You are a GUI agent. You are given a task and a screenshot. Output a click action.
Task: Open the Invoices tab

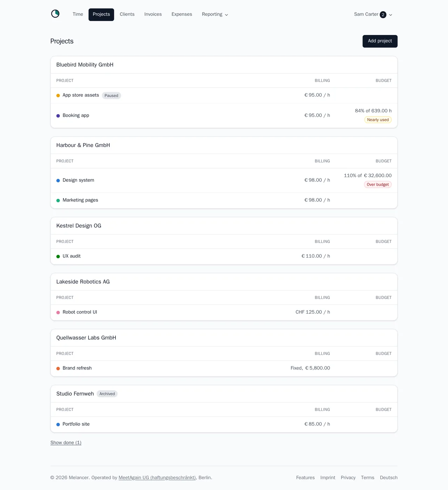[153, 14]
